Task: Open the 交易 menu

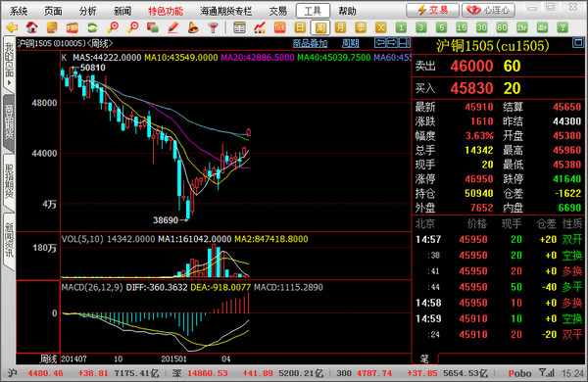Action: point(278,11)
